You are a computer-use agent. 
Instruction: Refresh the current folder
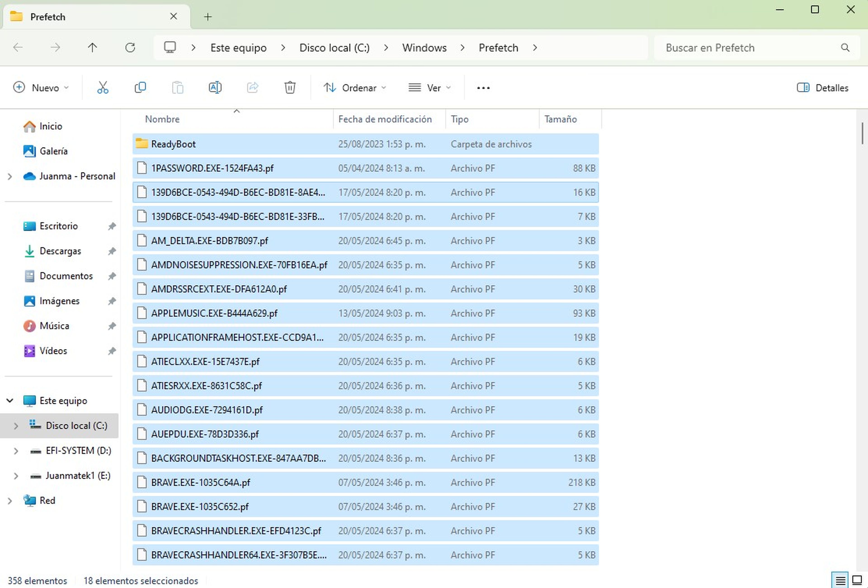coord(130,47)
